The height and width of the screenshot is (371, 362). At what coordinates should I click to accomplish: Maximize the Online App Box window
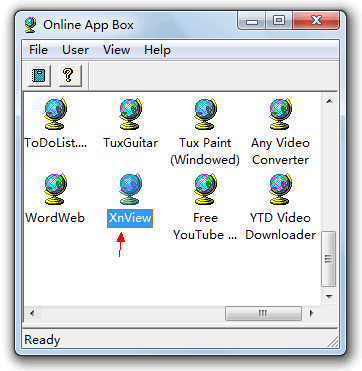pos(279,21)
